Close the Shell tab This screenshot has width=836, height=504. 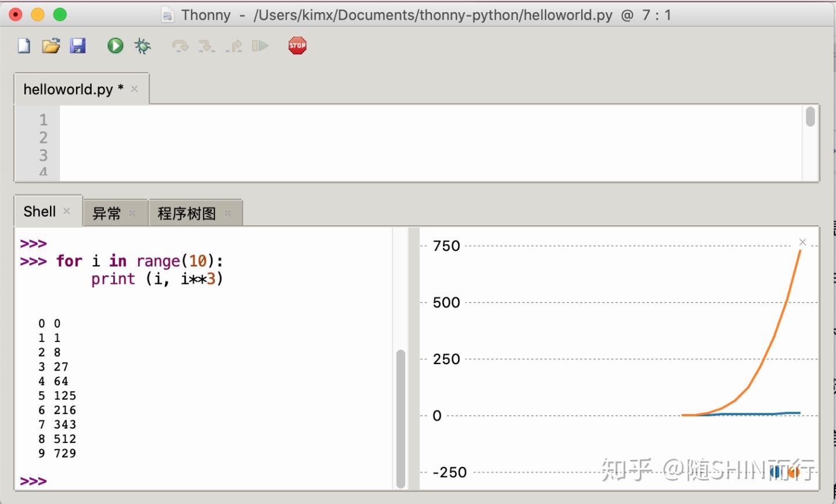click(x=66, y=211)
